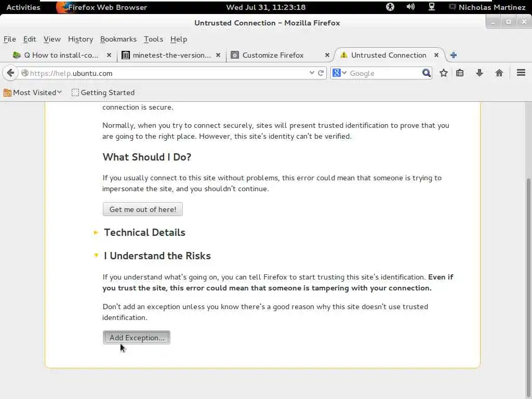Click the site identity globe icon
This screenshot has height=399, width=532.
pos(24,73)
